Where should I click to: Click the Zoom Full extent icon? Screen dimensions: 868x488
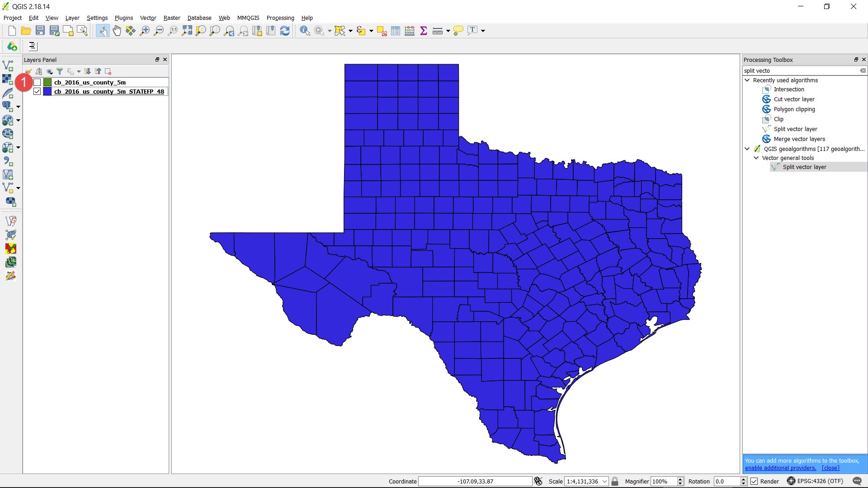pos(187,31)
